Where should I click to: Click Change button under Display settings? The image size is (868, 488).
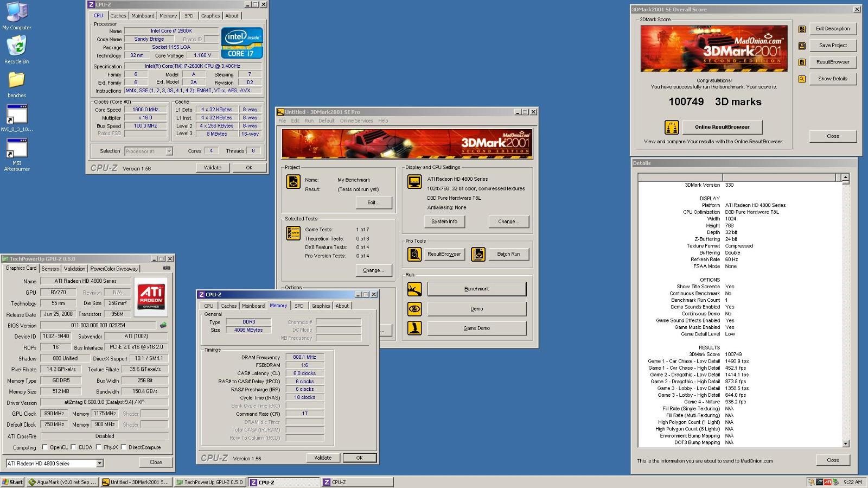point(509,221)
